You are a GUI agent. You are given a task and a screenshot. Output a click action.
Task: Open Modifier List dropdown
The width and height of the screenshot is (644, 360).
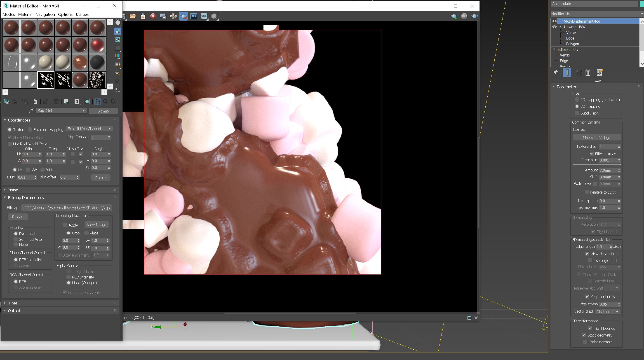pos(597,14)
